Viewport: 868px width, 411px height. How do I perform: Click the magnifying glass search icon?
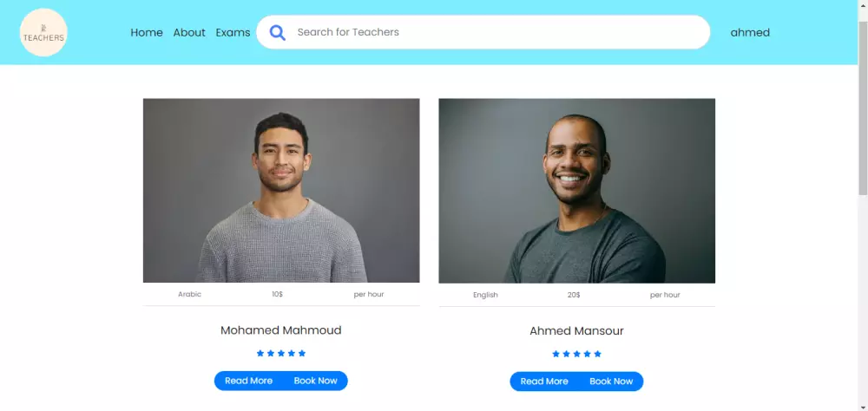pyautogui.click(x=278, y=33)
